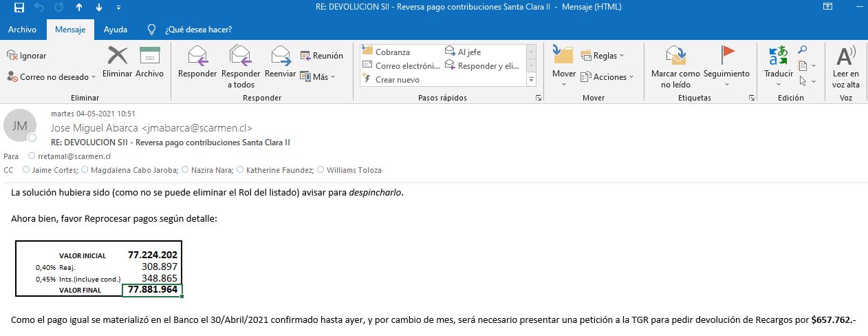Click the Reenviar forward icon

point(280,56)
